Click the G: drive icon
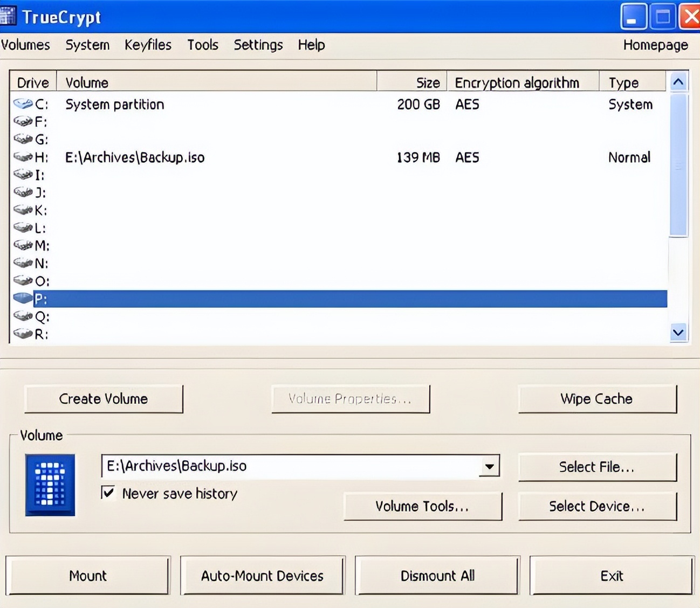Viewport: 700px width, 608px height. pos(23,139)
